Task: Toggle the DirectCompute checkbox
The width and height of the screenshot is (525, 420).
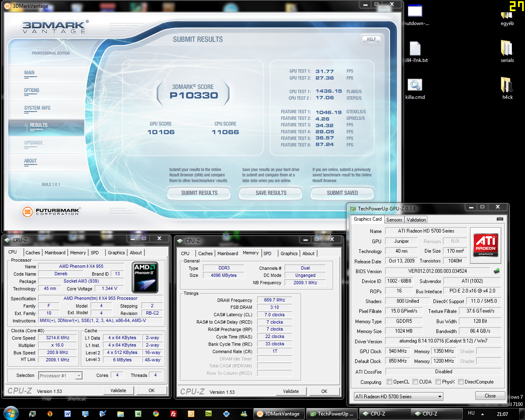Action: point(461,382)
